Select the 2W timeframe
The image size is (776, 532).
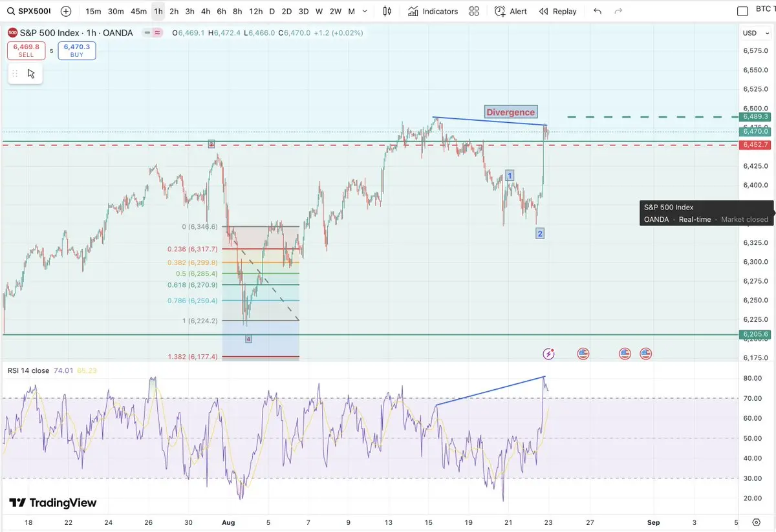click(335, 11)
